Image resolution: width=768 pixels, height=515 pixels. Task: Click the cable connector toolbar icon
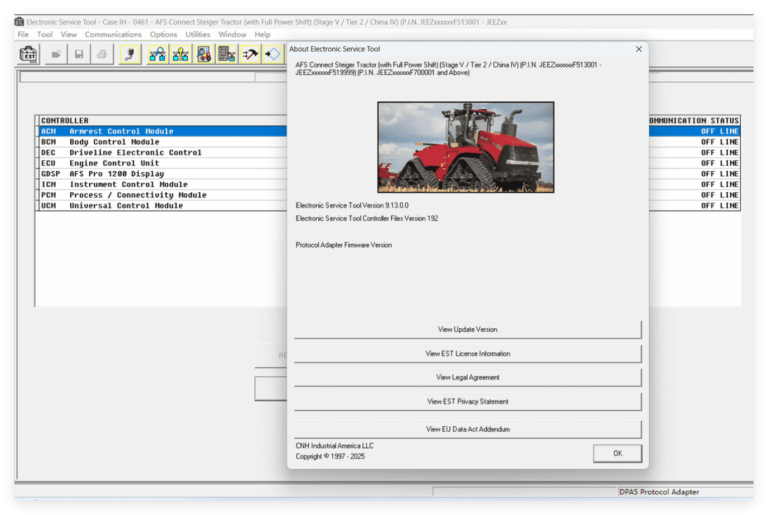point(130,54)
